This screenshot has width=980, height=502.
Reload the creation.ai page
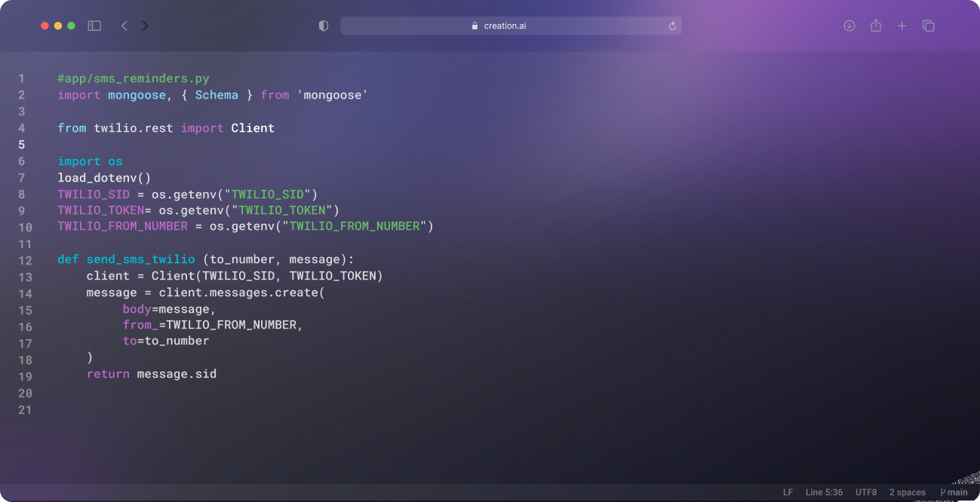click(x=672, y=26)
